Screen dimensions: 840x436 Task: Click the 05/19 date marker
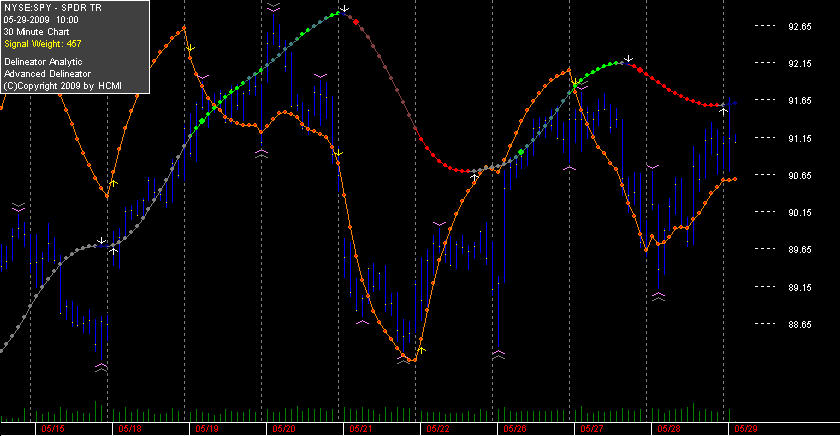pos(207,429)
